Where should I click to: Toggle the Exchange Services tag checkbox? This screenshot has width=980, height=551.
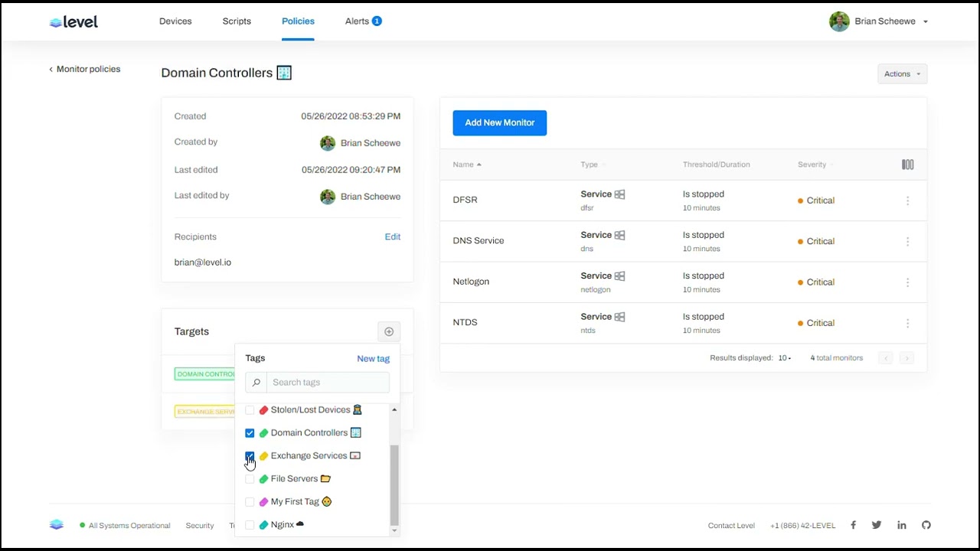pos(250,456)
